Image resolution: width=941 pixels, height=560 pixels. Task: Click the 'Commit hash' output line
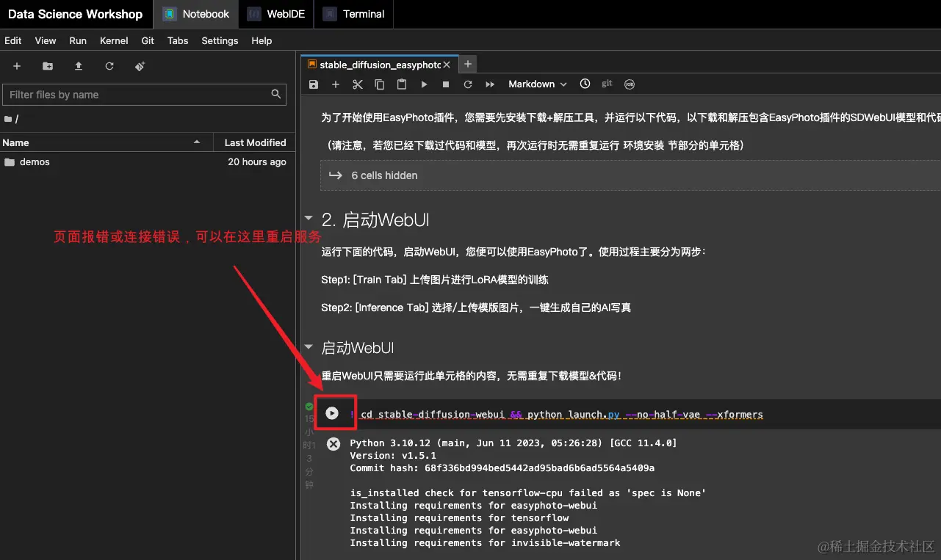click(502, 468)
